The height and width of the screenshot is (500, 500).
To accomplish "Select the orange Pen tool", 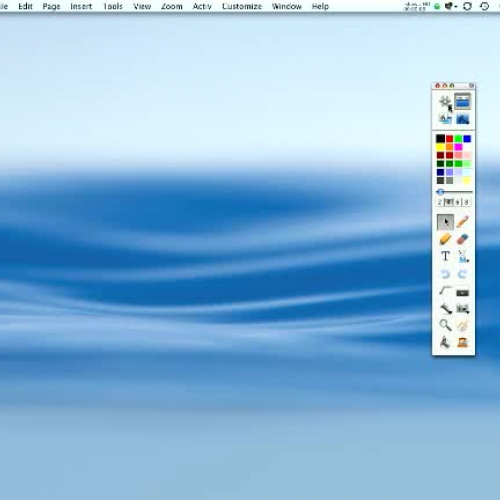I will [x=463, y=221].
